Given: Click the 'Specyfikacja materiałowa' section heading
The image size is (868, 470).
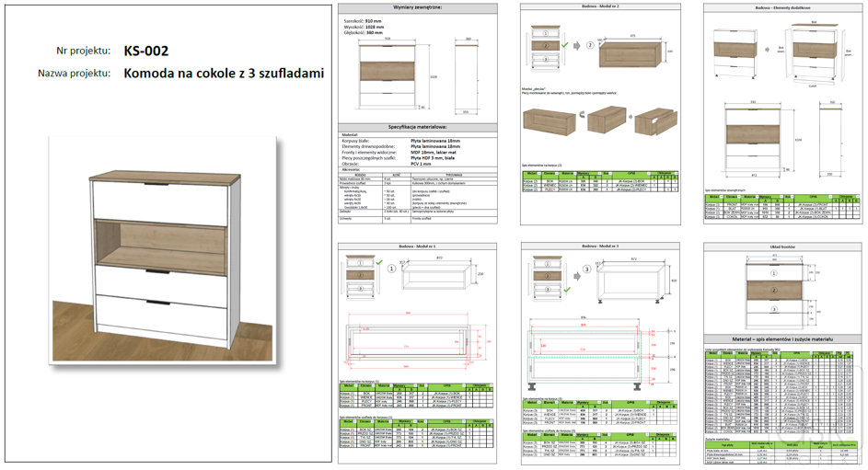Looking at the screenshot, I should point(417,126).
